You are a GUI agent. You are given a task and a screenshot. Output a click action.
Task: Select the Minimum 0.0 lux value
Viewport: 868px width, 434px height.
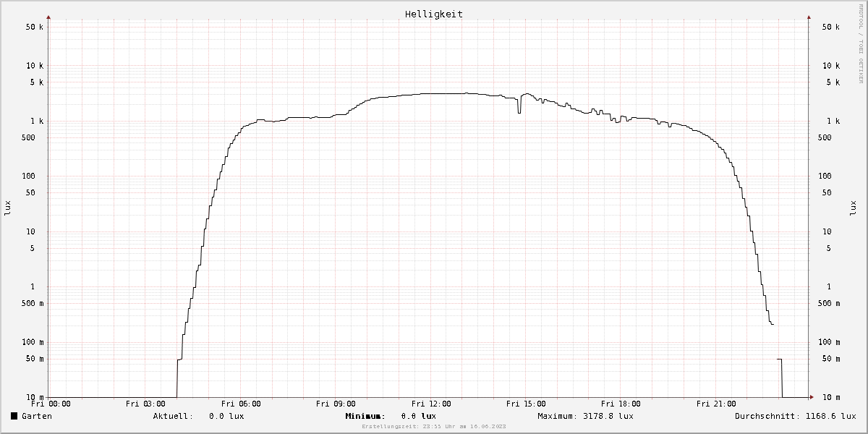pos(418,416)
